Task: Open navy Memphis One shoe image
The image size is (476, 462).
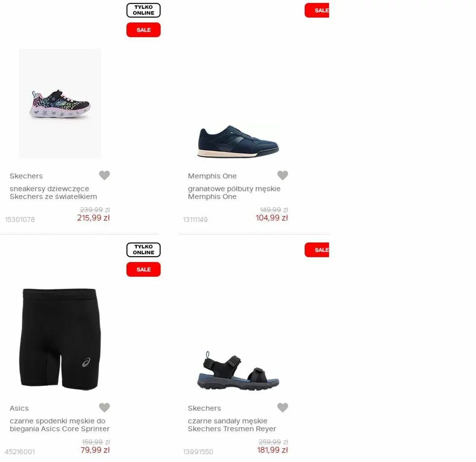Action: (x=238, y=141)
